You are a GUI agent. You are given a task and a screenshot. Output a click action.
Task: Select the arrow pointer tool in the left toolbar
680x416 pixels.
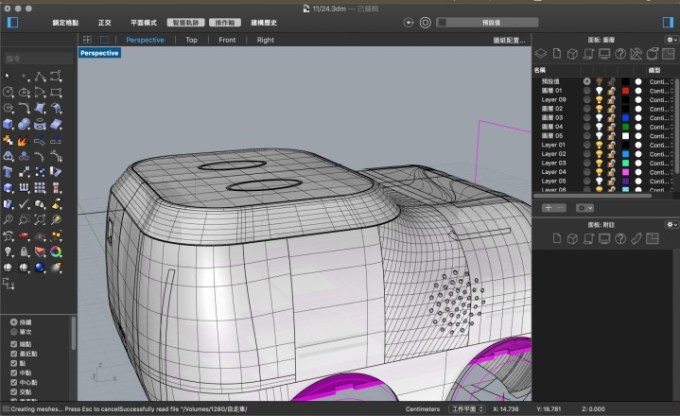click(x=7, y=76)
